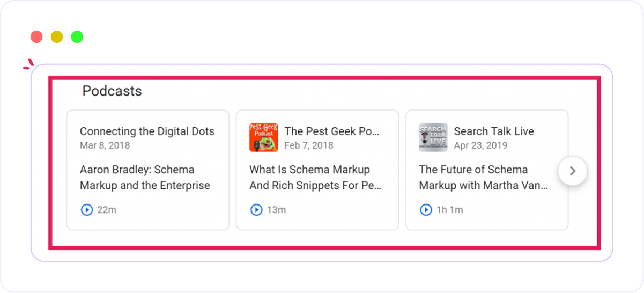The height and width of the screenshot is (293, 644).
Task: Click the 1h 1m duration label
Action: coord(449,210)
